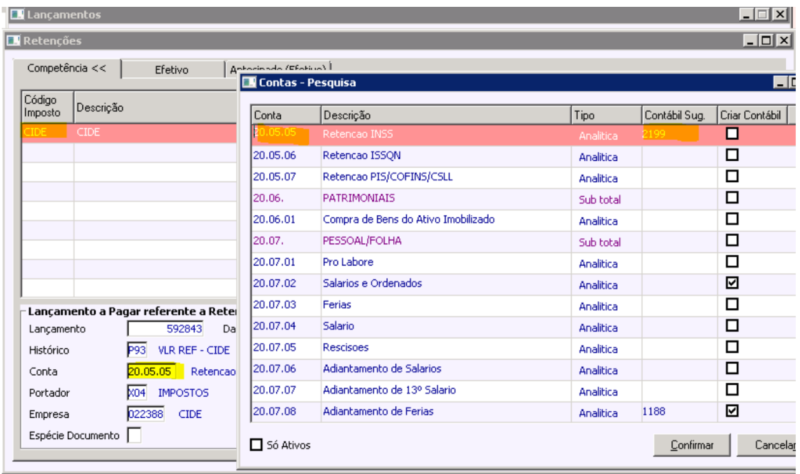Image resolution: width=800 pixels, height=474 pixels.
Task: Edit the Portador code field X04
Action: click(x=137, y=393)
